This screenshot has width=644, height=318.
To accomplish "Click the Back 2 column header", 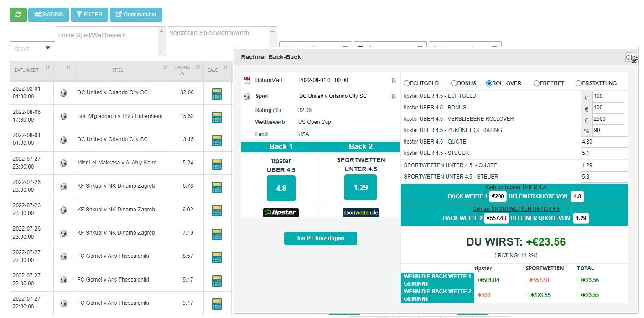I will coord(359,147).
